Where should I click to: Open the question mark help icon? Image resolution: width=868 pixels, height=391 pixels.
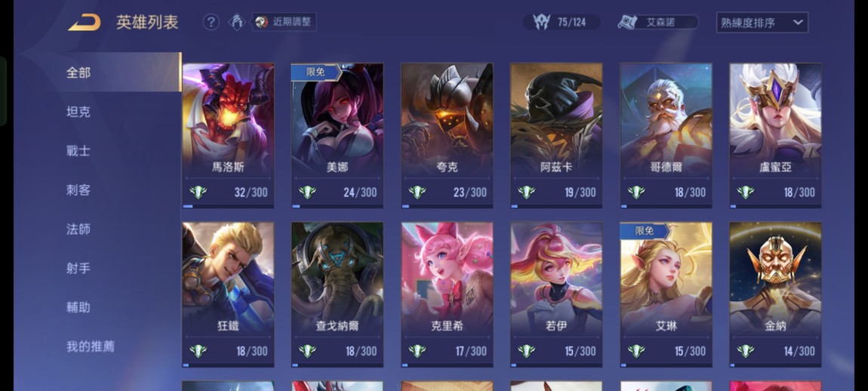[x=211, y=22]
